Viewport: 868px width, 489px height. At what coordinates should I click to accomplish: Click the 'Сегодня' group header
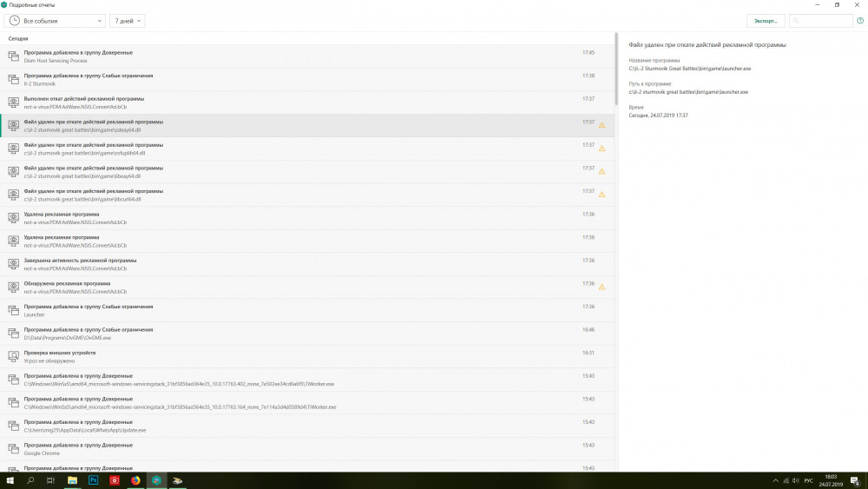tap(18, 39)
